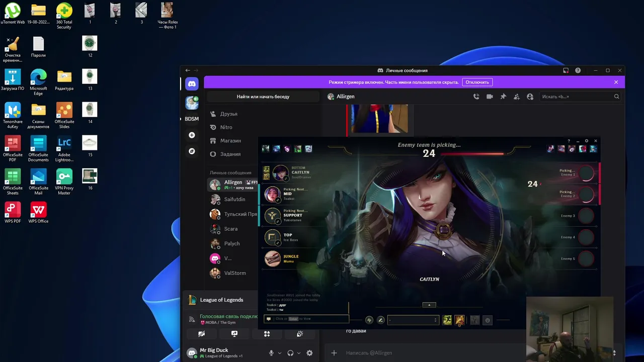Image resolution: width=644 pixels, height=362 pixels.
Task: Open 360 Total Security desktop shortcut
Action: [x=64, y=16]
